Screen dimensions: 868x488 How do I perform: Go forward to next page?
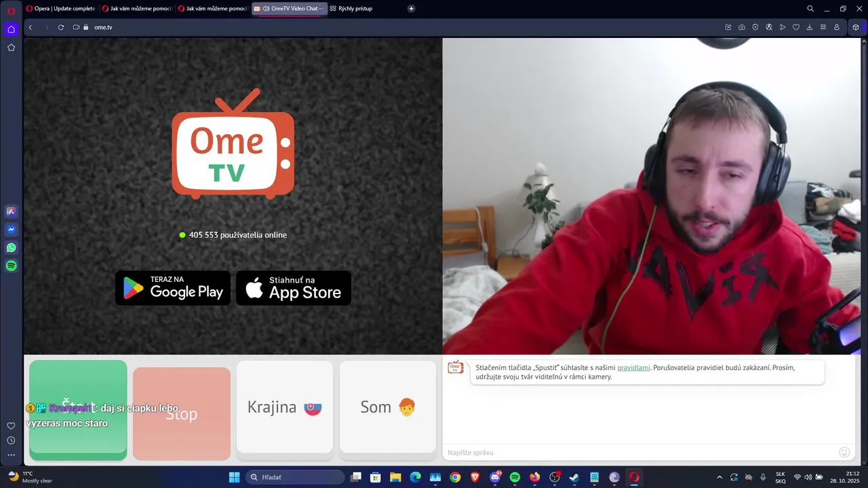(x=46, y=27)
